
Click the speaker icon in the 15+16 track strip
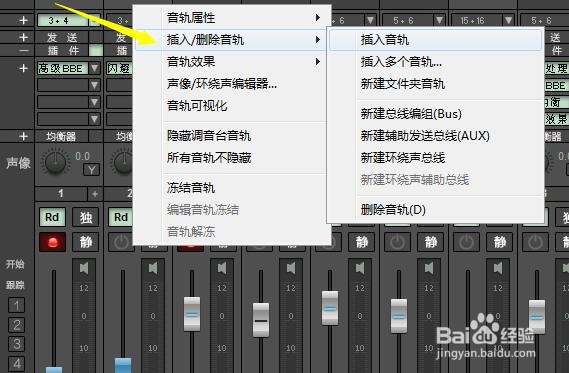point(498,268)
